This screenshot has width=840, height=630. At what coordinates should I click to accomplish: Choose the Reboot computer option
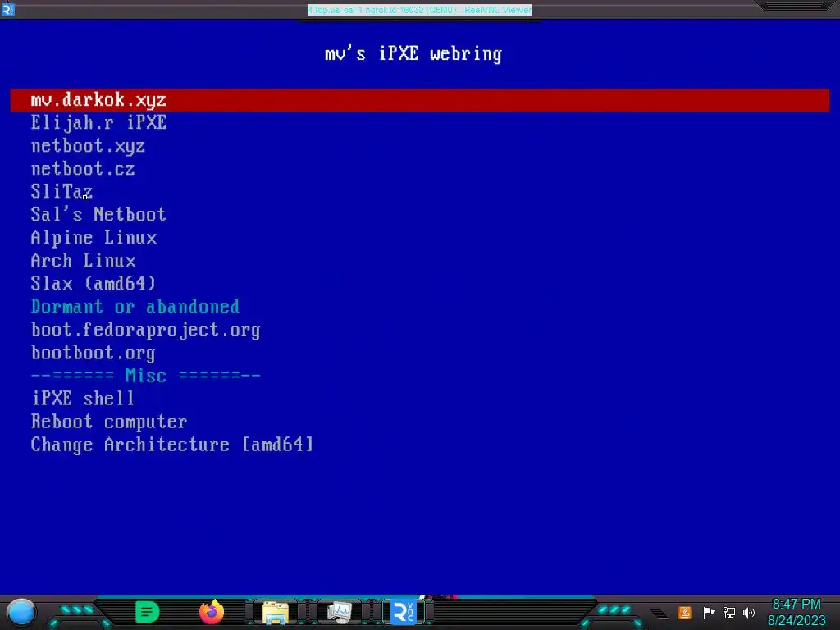(109, 422)
